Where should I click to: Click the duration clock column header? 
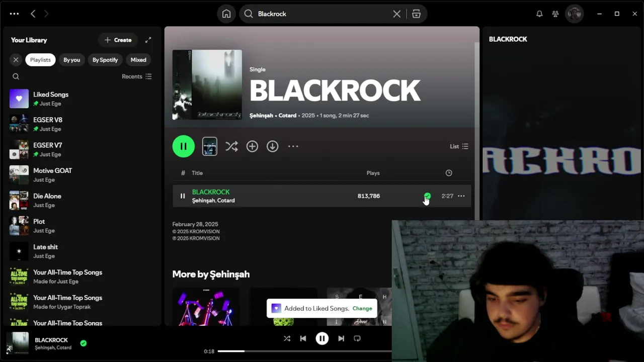tap(449, 173)
